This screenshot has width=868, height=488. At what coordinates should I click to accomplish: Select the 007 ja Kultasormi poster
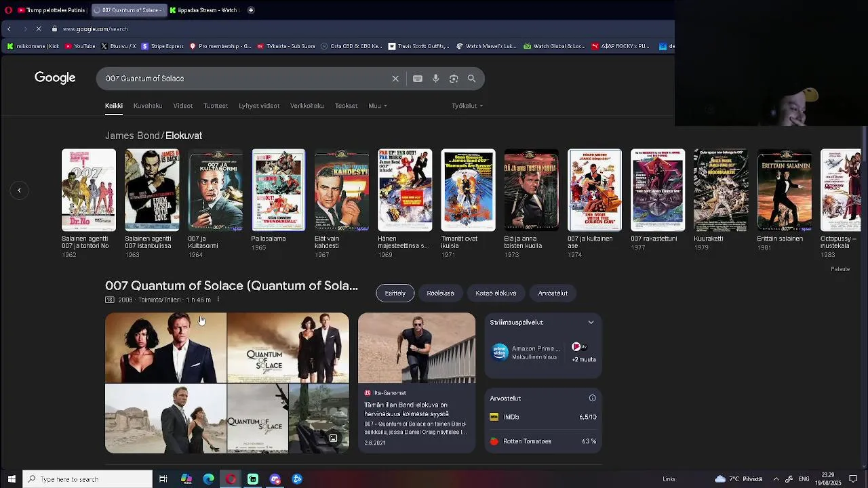215,190
